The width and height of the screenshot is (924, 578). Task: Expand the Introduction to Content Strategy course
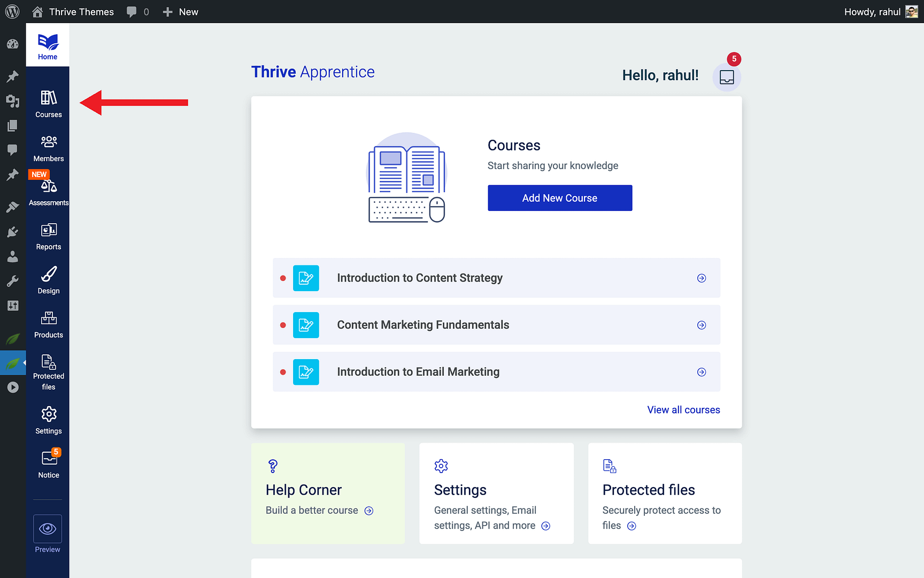tap(701, 278)
